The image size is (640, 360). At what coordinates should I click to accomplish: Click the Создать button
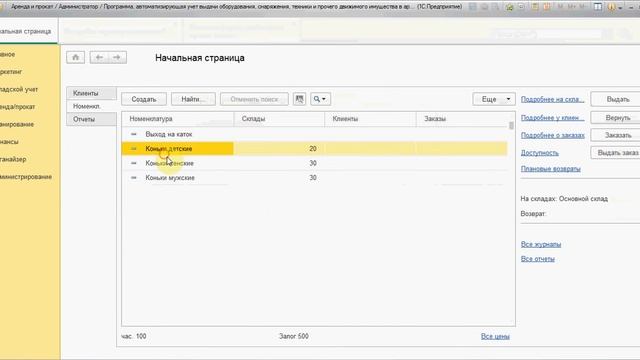tap(144, 99)
